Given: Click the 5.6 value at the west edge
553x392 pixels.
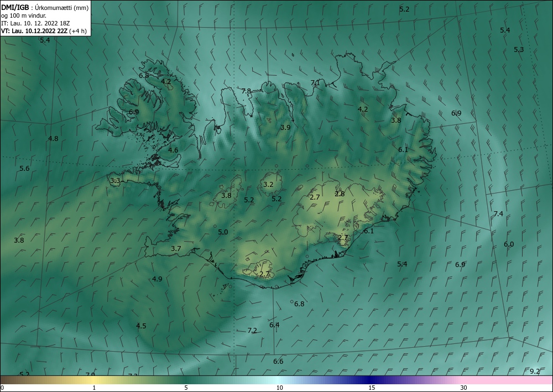Looking at the screenshot, I should [24, 169].
